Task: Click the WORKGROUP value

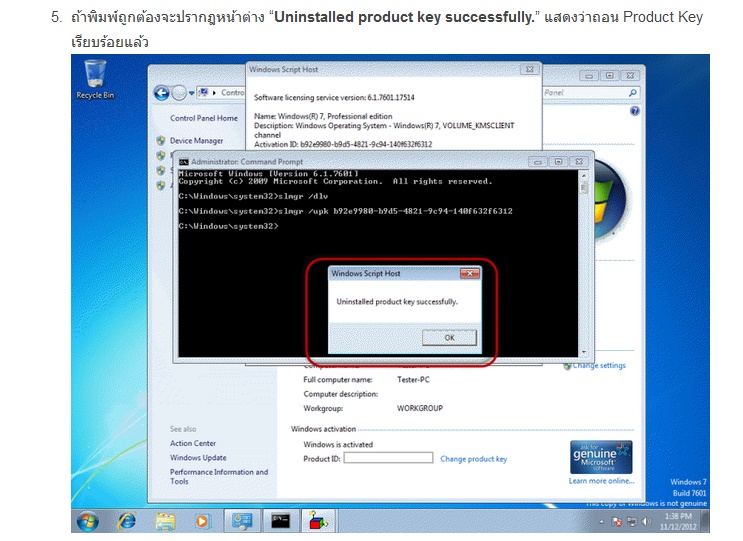Action: pyautogui.click(x=420, y=408)
